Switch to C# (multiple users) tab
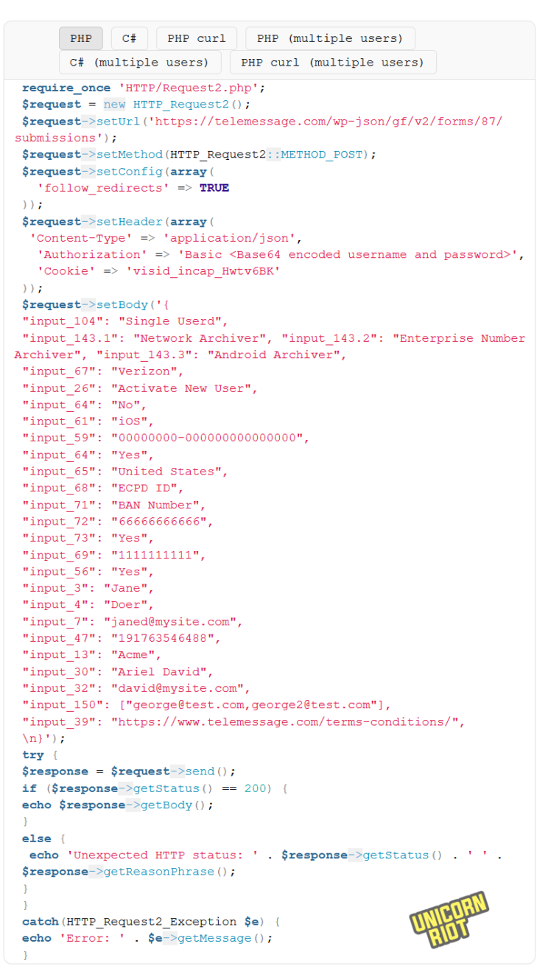 139,63
